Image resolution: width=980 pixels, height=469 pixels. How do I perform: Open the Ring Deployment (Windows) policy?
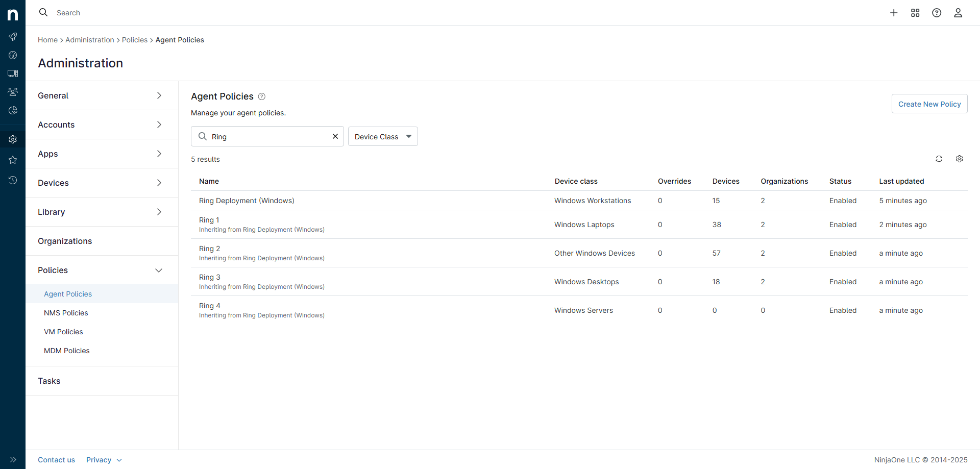[x=247, y=201]
